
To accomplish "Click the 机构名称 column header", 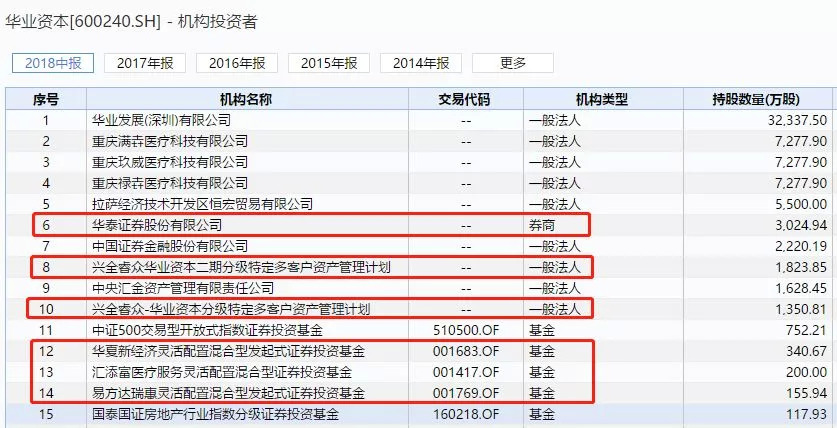I will pos(247,99).
